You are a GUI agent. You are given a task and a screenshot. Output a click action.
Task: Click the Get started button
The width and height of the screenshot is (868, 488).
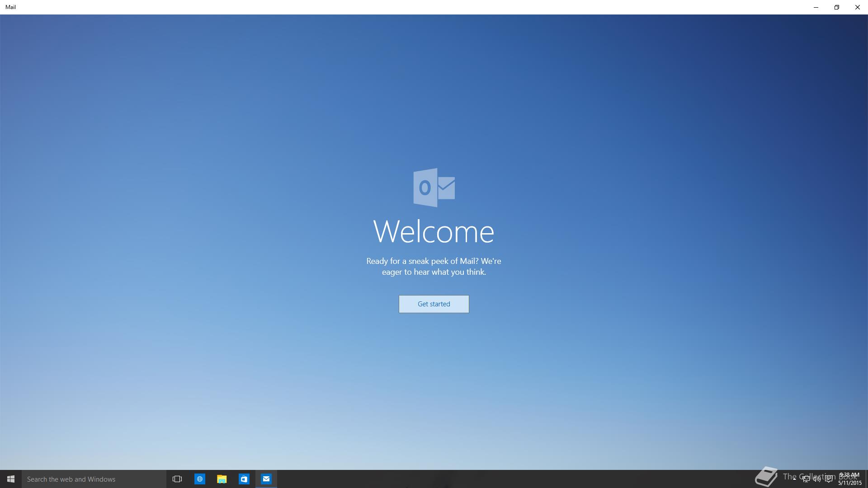click(434, 304)
